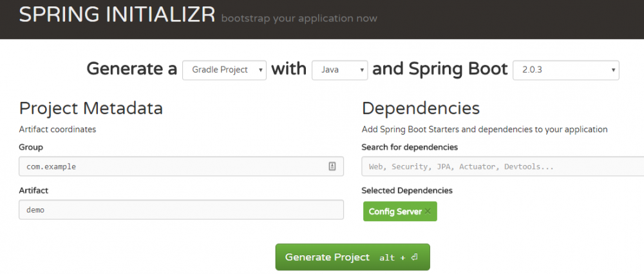644x274 pixels.
Task: Open the Java language dropdown
Action: coord(339,70)
